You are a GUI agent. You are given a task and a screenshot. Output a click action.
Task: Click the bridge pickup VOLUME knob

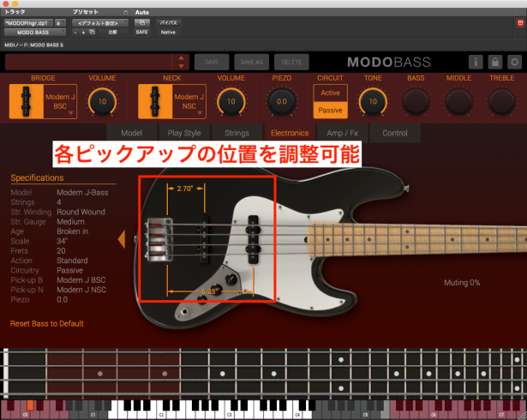[102, 101]
